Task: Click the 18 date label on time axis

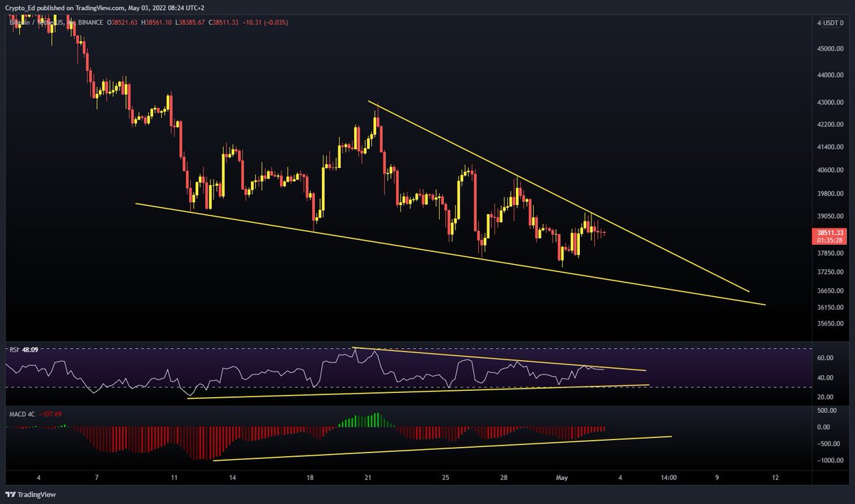Action: pyautogui.click(x=310, y=478)
